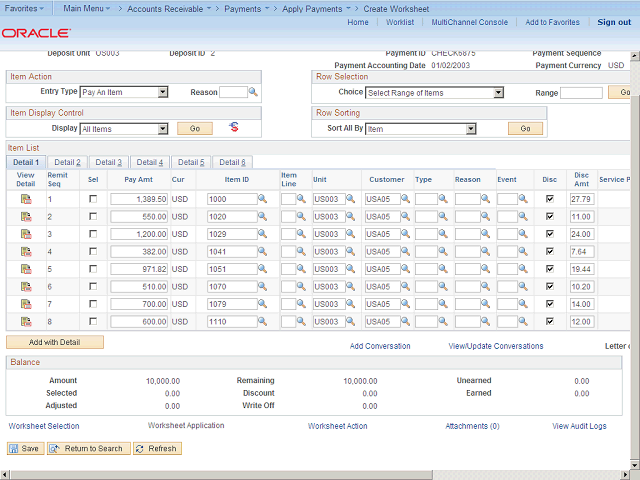
Task: Click the Range input field
Action: (581, 93)
